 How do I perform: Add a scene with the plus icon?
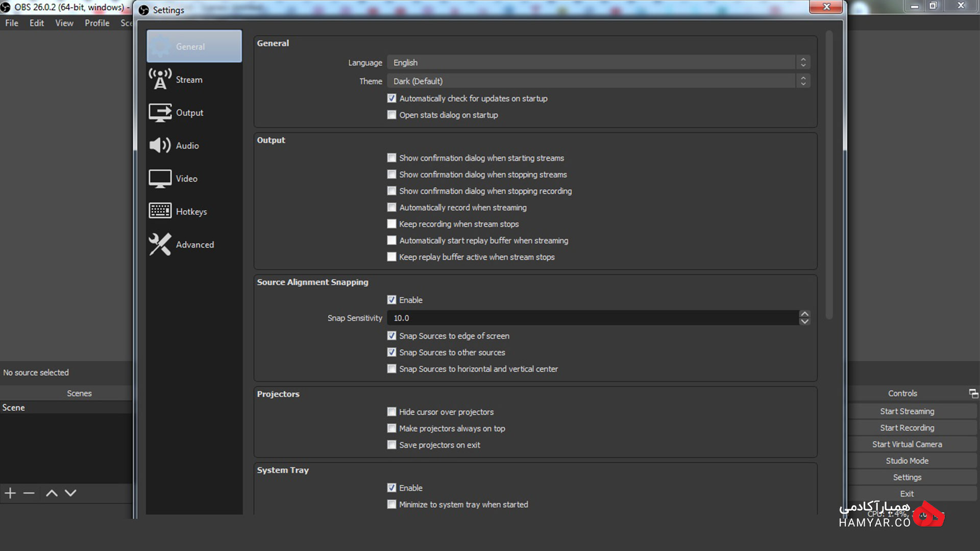click(x=10, y=493)
